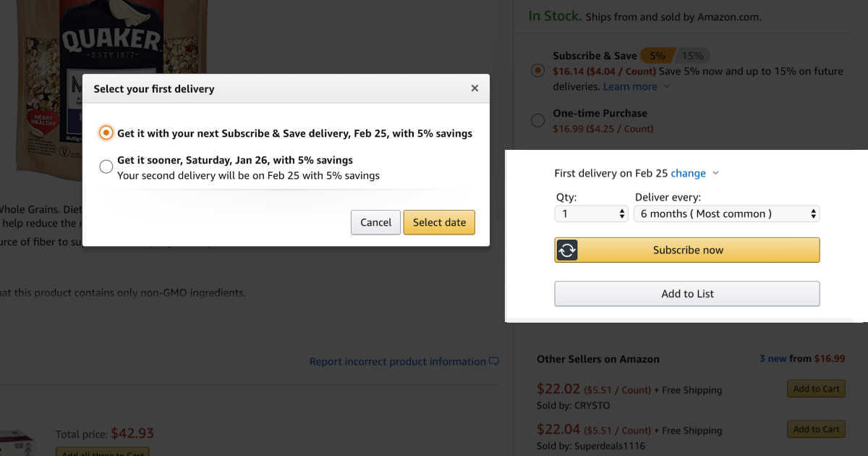Screen dimensions: 868x456
Task: Close the Select your first delivery dialog
Action: [475, 88]
